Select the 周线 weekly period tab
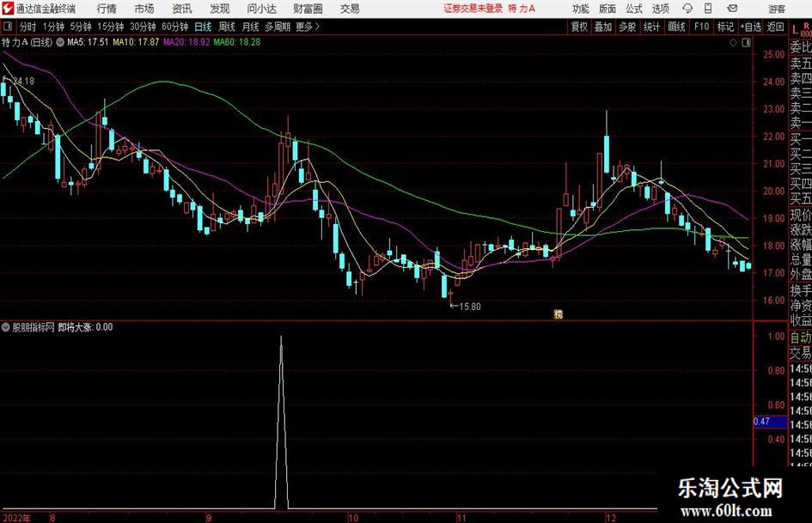The width and height of the screenshot is (812, 523). 227,27
